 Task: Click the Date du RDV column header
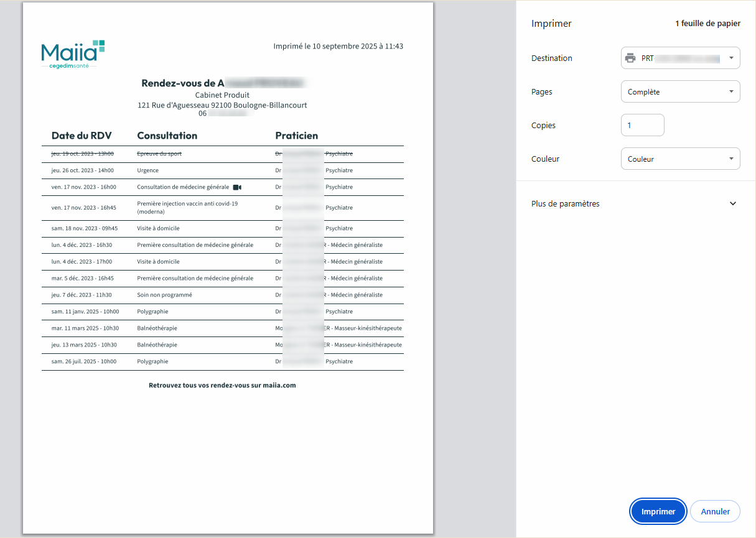pos(82,136)
